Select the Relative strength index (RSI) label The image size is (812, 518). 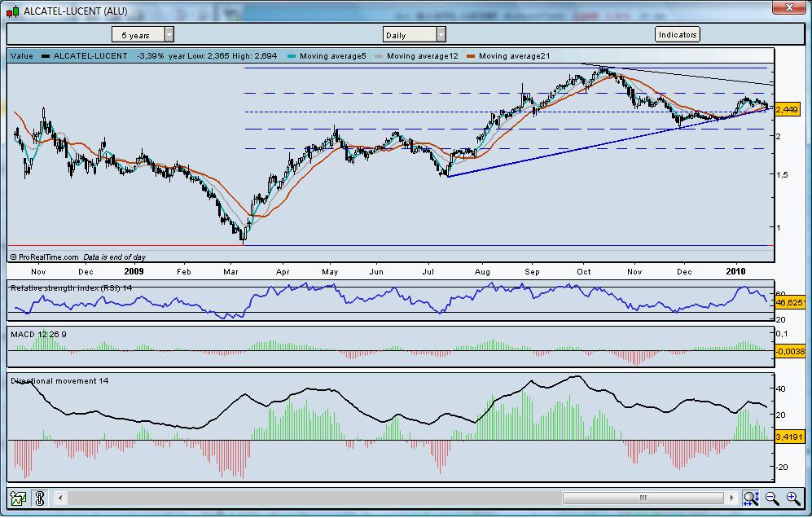pos(71,288)
